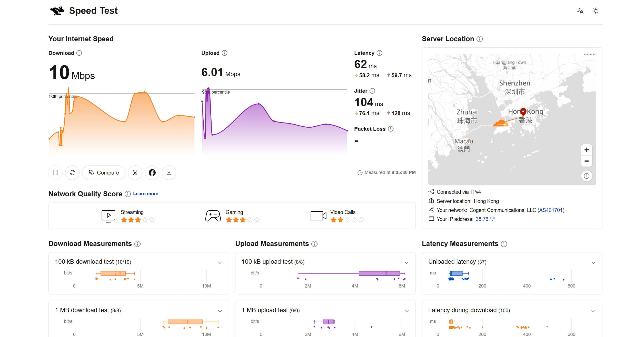Share results on X
This screenshot has width=644, height=337.
pyautogui.click(x=135, y=173)
